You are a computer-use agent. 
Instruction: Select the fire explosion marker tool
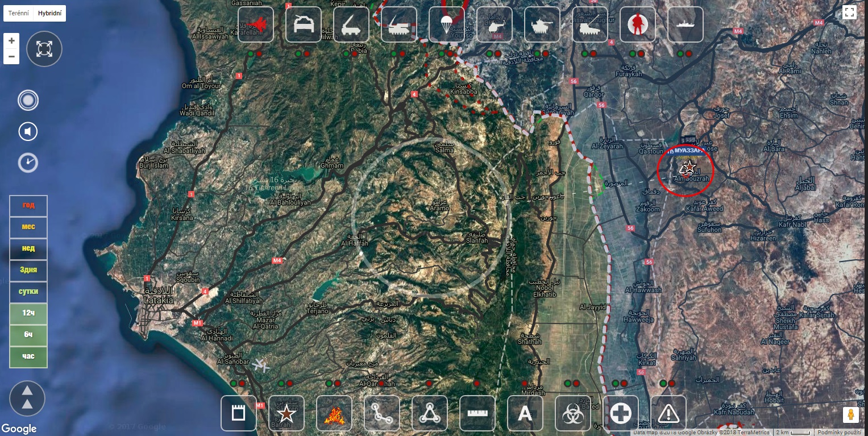click(334, 413)
